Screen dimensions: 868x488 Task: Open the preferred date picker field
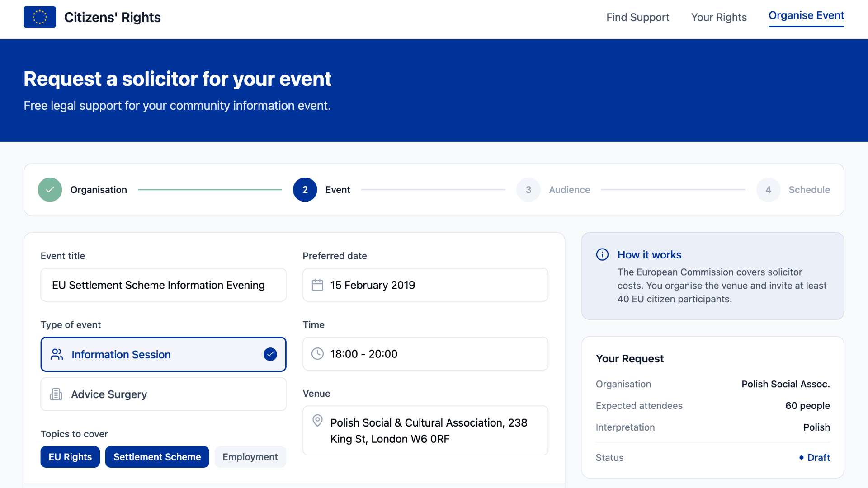point(425,285)
